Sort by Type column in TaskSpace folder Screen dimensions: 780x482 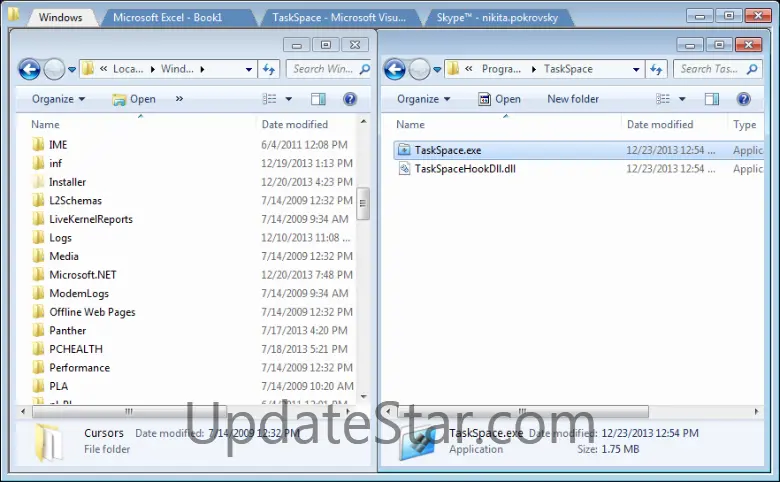click(x=746, y=124)
